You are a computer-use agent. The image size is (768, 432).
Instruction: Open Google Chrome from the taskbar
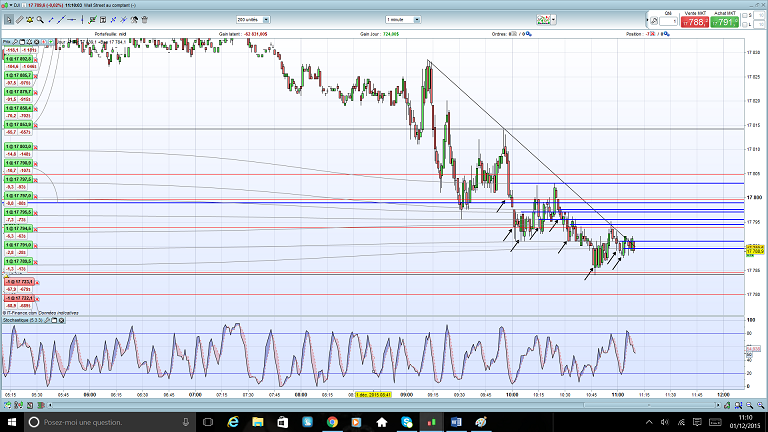[332, 422]
